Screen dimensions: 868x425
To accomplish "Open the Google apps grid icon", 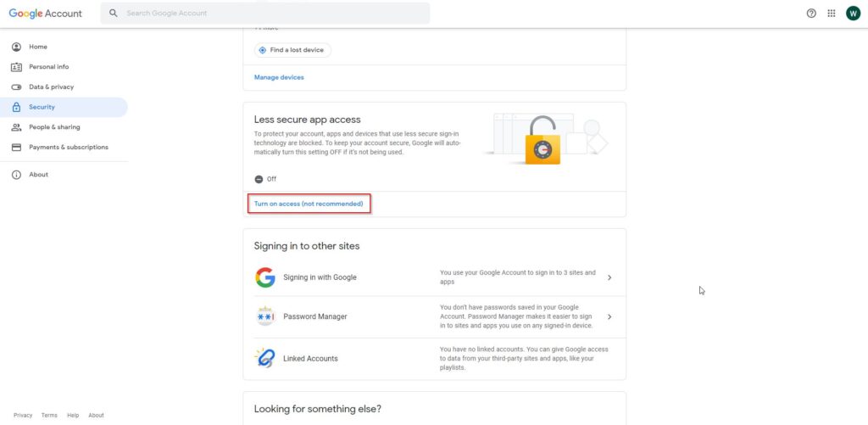I will 832,14.
